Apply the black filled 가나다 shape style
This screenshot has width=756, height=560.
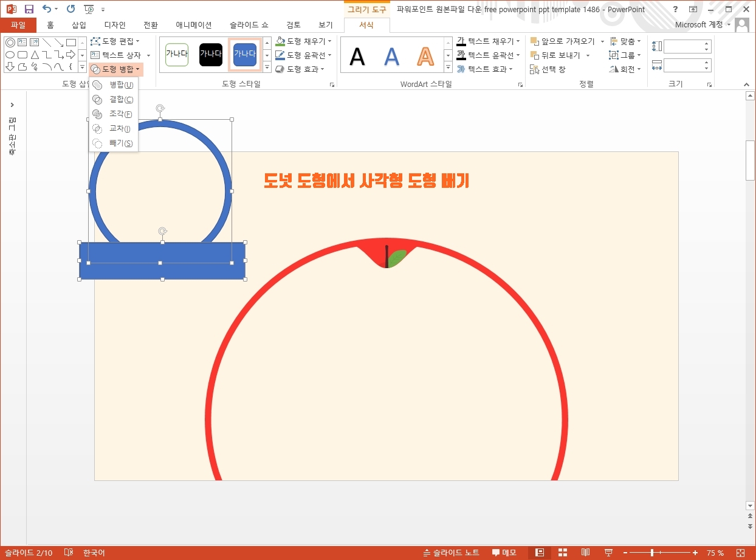coord(211,54)
